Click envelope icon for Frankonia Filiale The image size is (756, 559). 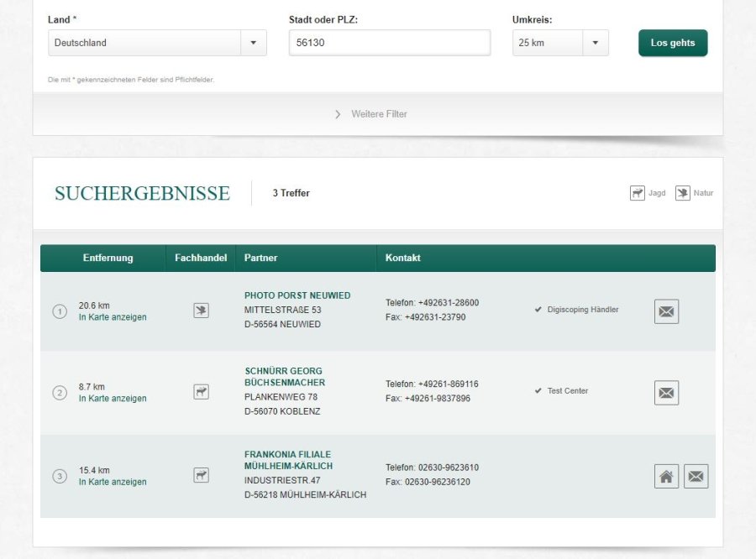coord(696,477)
